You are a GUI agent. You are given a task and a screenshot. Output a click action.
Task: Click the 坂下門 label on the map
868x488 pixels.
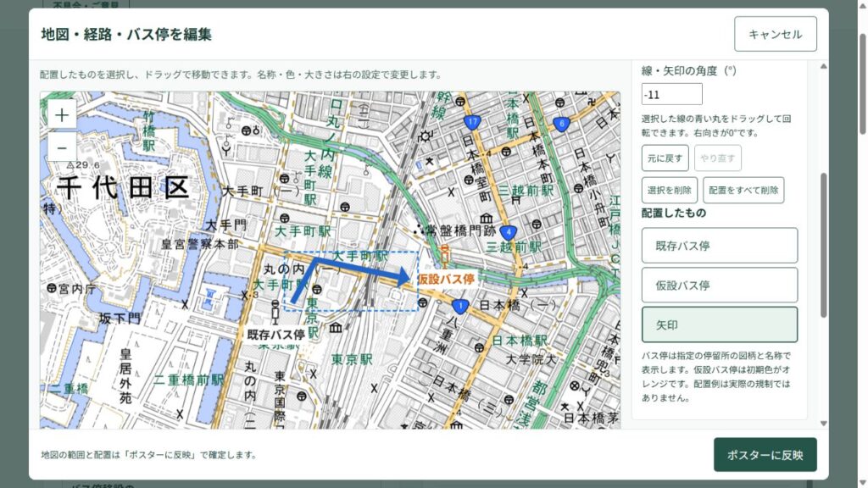click(x=120, y=319)
